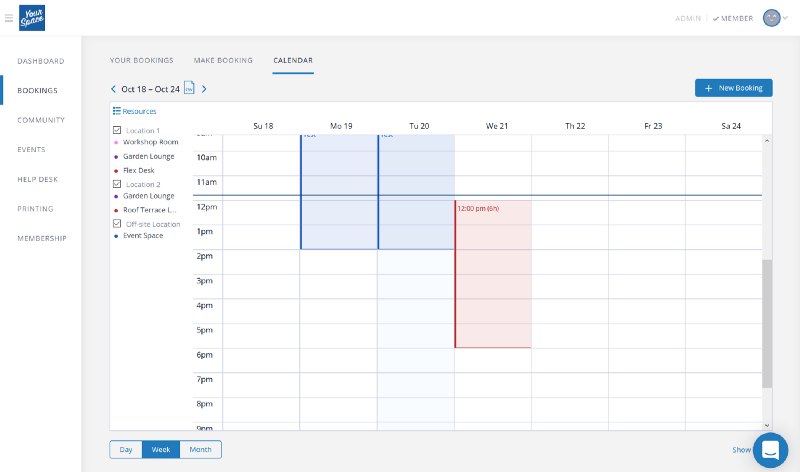Open the hamburger menu icon

[9, 18]
